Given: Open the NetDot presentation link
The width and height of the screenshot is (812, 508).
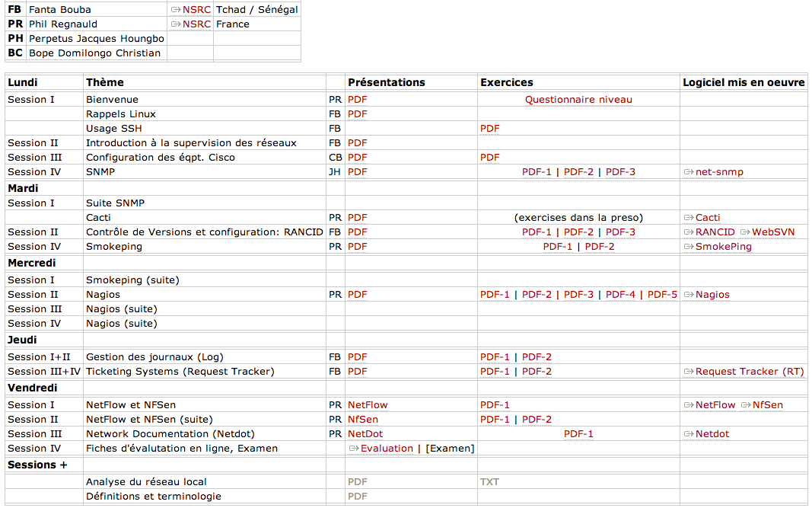Looking at the screenshot, I should click(365, 434).
